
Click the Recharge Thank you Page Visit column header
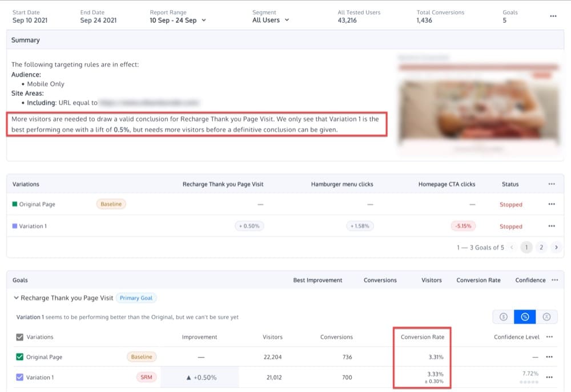tap(223, 184)
